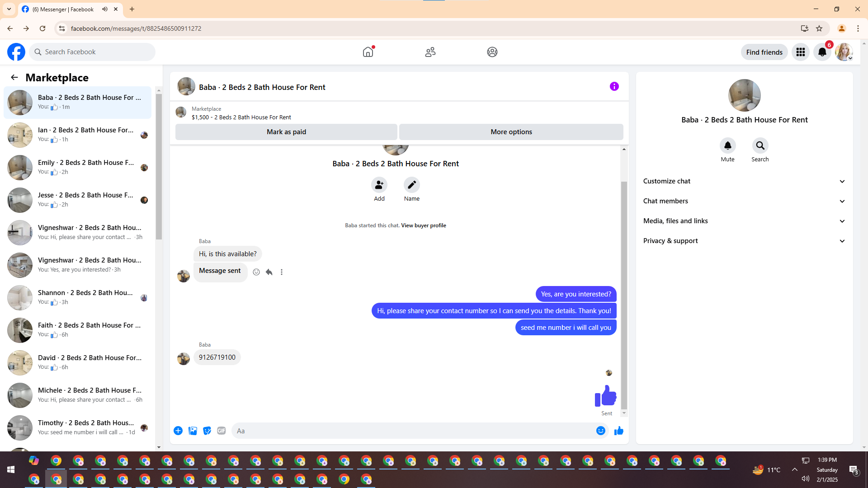This screenshot has height=488, width=868.
Task: Bookmark this page with star icon
Action: [x=819, y=28]
